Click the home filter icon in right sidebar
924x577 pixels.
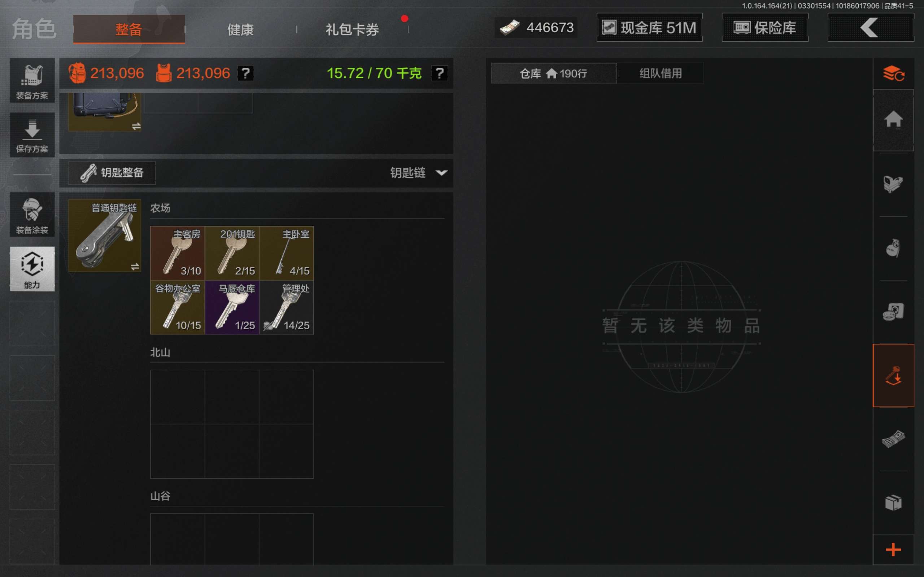tap(893, 120)
